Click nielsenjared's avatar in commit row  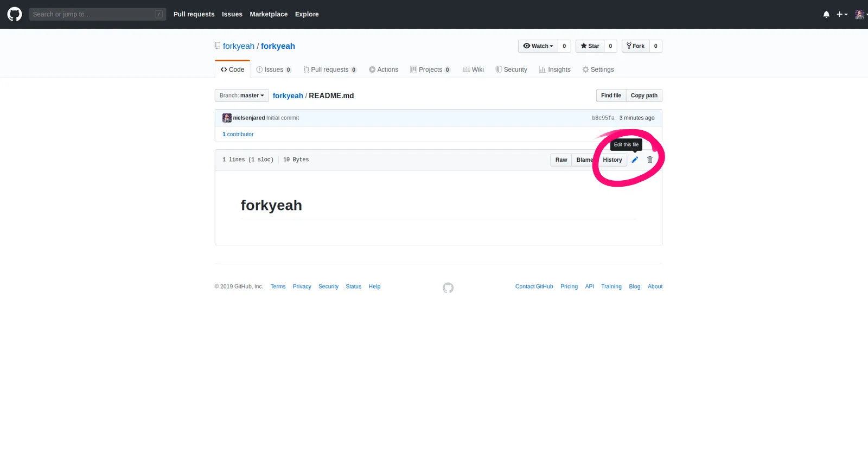(227, 118)
